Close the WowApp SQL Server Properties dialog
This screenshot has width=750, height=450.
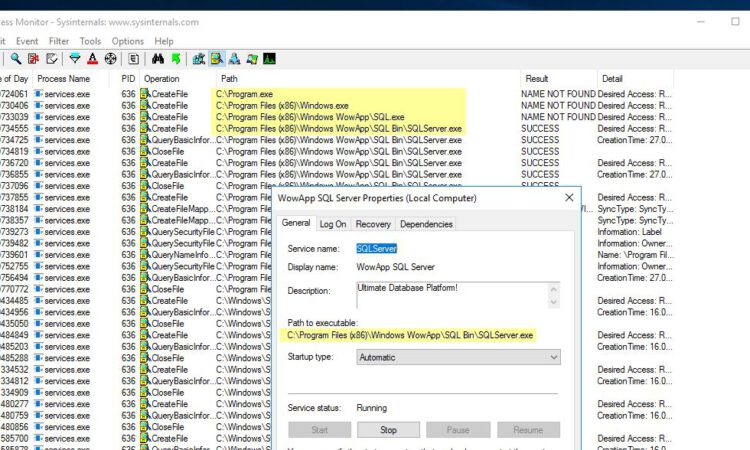[569, 198]
